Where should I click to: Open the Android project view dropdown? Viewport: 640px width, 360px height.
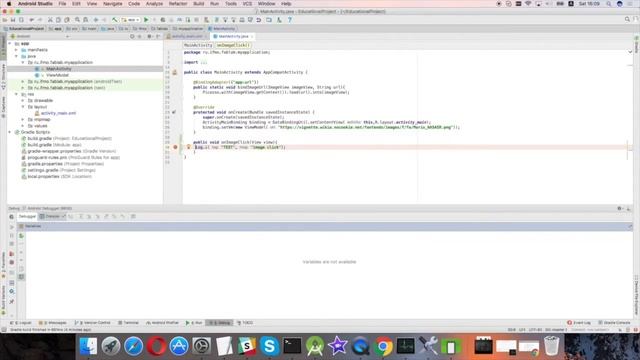[40, 36]
